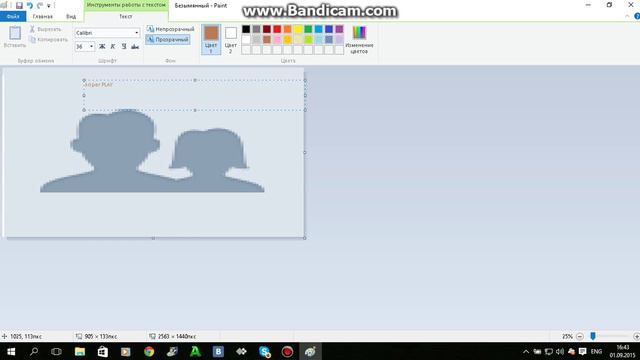
Task: Click the Redo arrow in quick access toolbar
Action: (x=40, y=6)
